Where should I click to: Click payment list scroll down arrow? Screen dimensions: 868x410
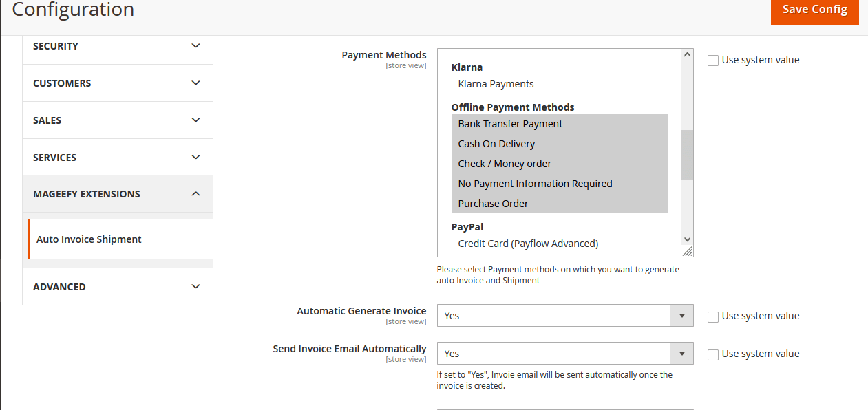[x=687, y=239]
